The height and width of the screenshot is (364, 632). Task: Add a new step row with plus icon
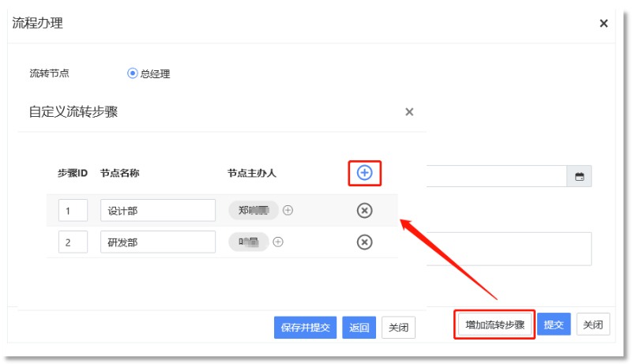[x=364, y=173]
